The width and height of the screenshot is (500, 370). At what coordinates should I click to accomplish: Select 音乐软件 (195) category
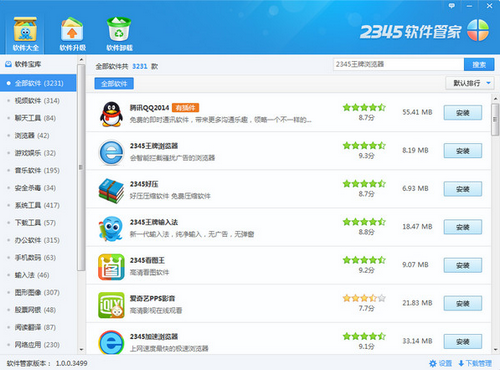click(38, 170)
